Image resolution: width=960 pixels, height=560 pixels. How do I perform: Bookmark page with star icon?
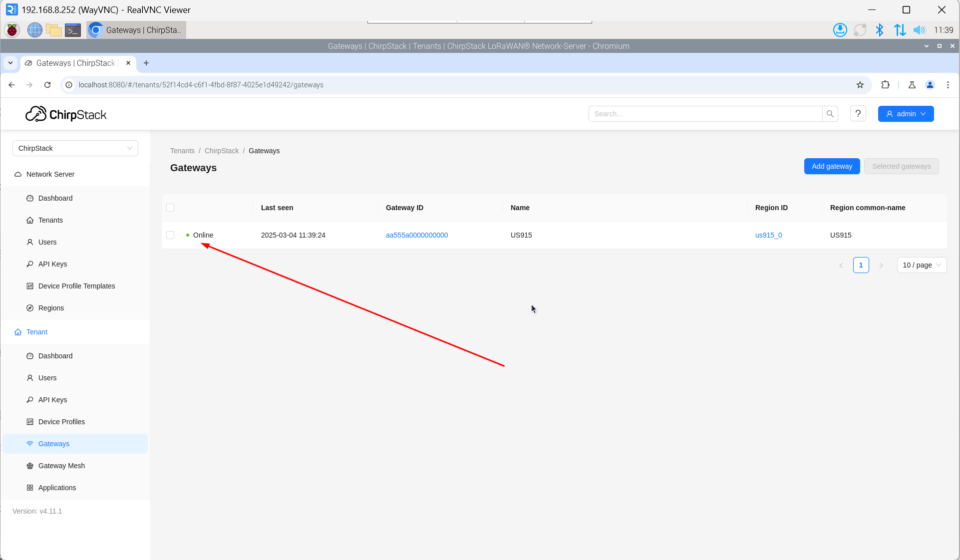pos(860,85)
